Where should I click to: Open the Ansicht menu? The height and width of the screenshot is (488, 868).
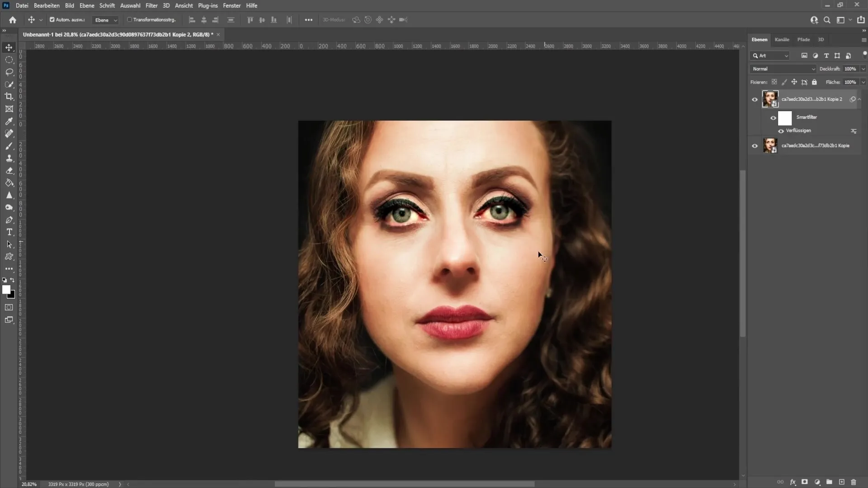(x=184, y=5)
